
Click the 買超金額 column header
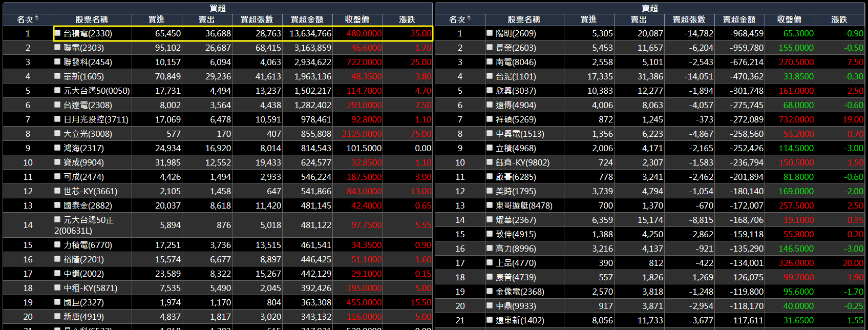pyautogui.click(x=307, y=19)
